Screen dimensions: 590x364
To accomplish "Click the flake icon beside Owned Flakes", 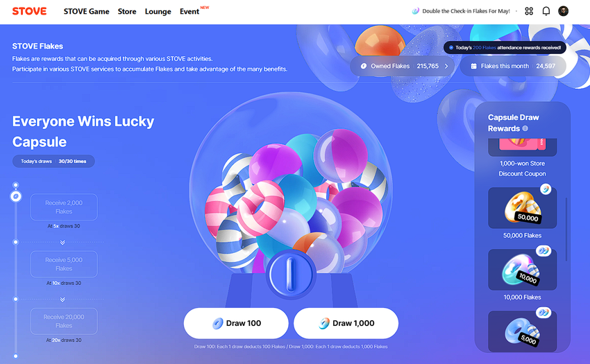I will click(x=364, y=66).
